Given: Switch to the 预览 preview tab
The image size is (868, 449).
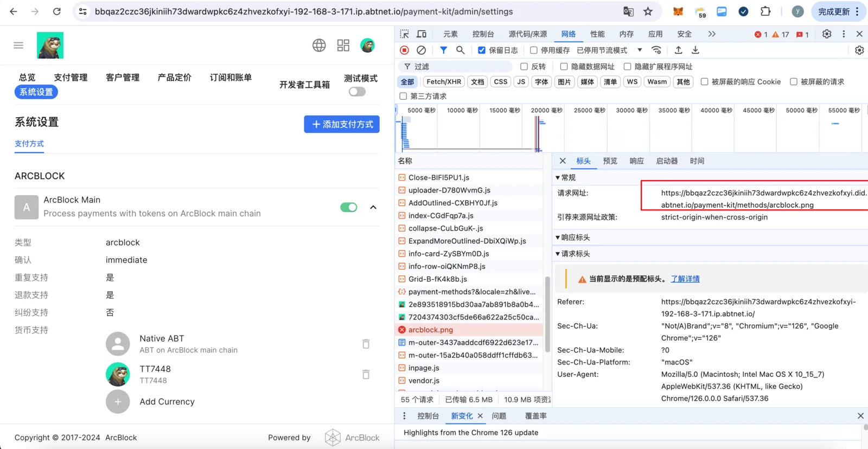Looking at the screenshot, I should point(610,161).
